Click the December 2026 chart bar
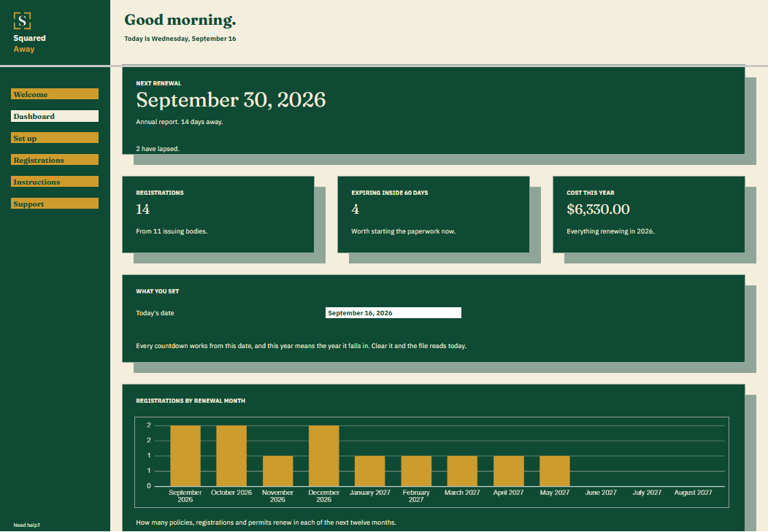This screenshot has width=768, height=532. (323, 455)
